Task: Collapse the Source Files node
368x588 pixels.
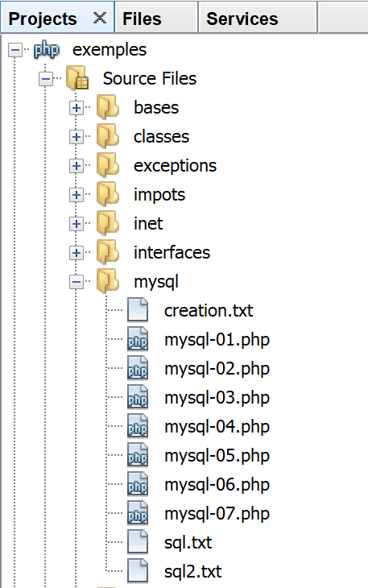Action: click(x=46, y=79)
